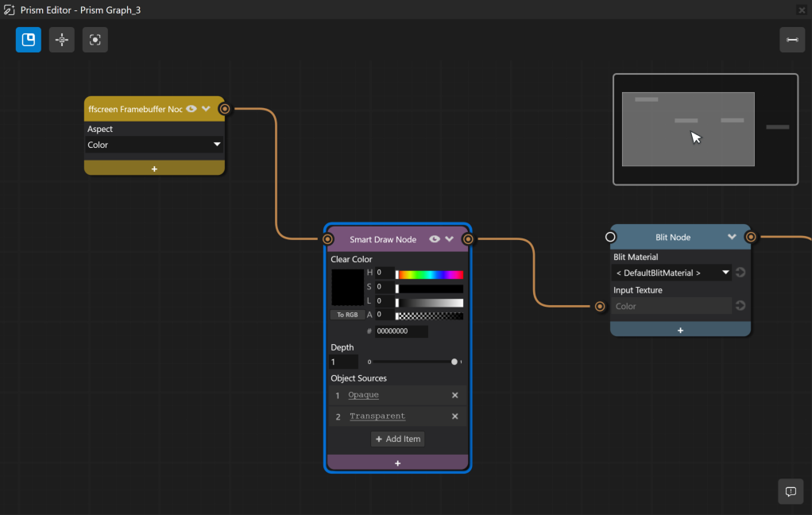Reset the Blit Material field

point(740,273)
